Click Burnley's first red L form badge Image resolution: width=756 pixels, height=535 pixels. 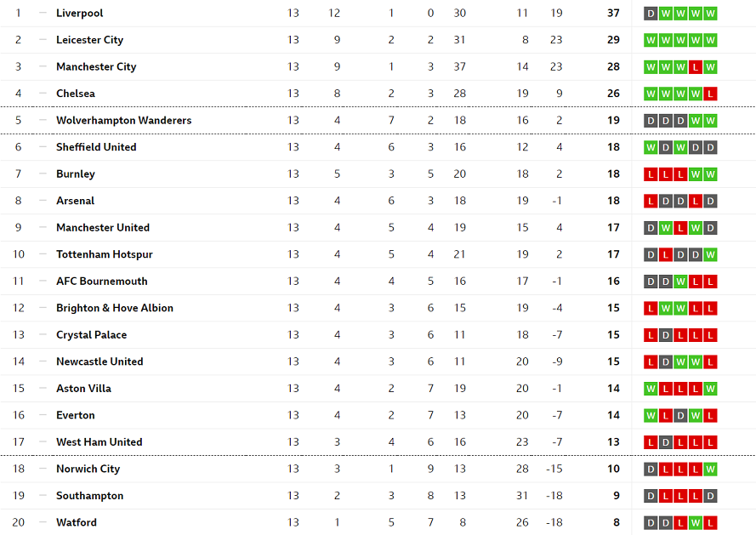click(x=651, y=174)
